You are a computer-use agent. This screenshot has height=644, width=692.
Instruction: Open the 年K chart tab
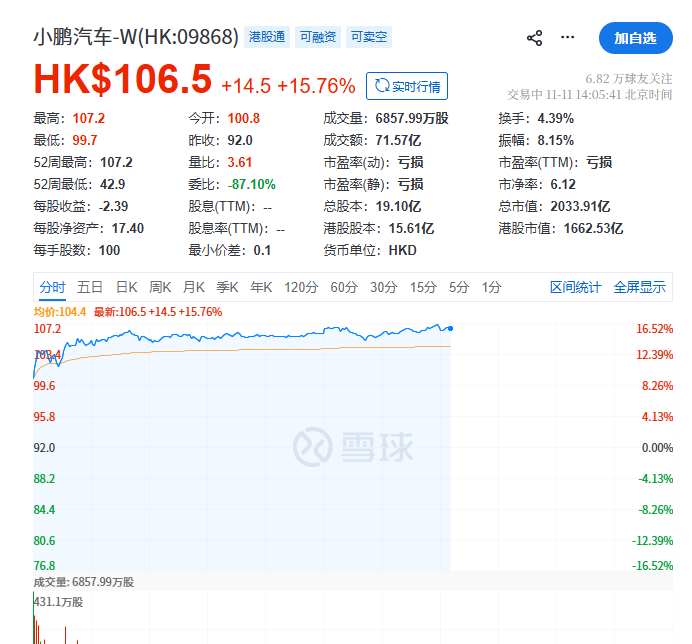261,287
